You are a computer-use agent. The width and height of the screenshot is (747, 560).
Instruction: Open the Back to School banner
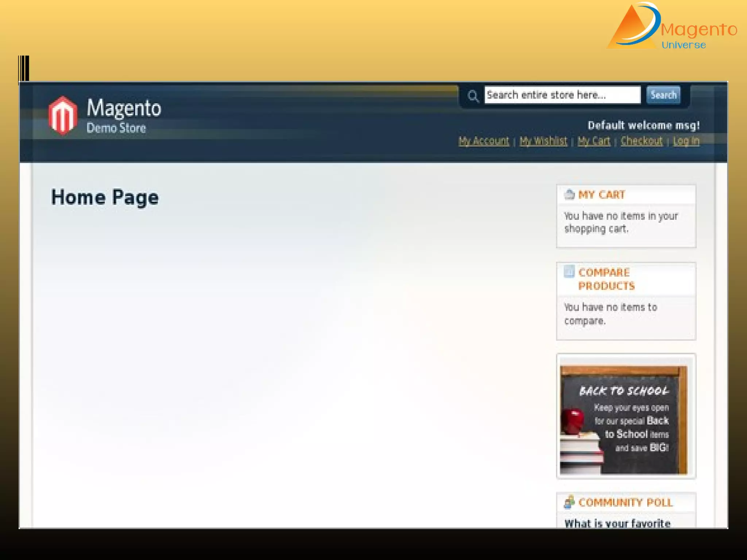point(624,419)
